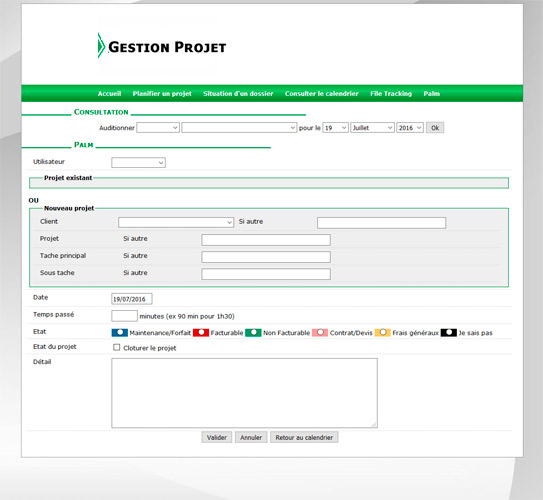This screenshot has width=543, height=500.
Task: Select the Je sais pas black radio option
Action: (x=449, y=332)
